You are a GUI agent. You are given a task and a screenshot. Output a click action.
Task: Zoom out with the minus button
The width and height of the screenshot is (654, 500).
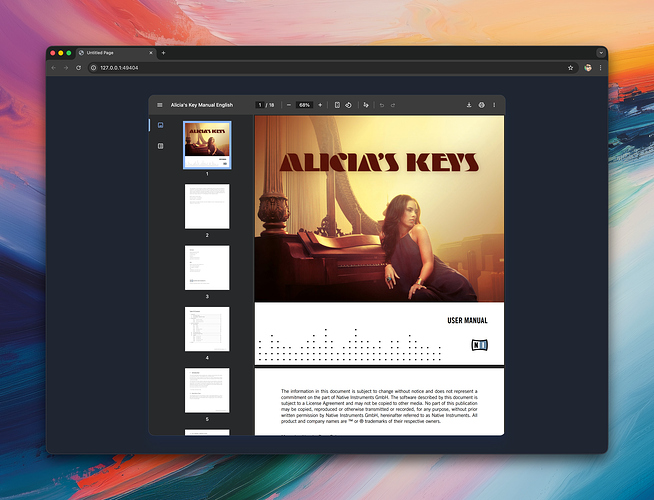pyautogui.click(x=289, y=105)
